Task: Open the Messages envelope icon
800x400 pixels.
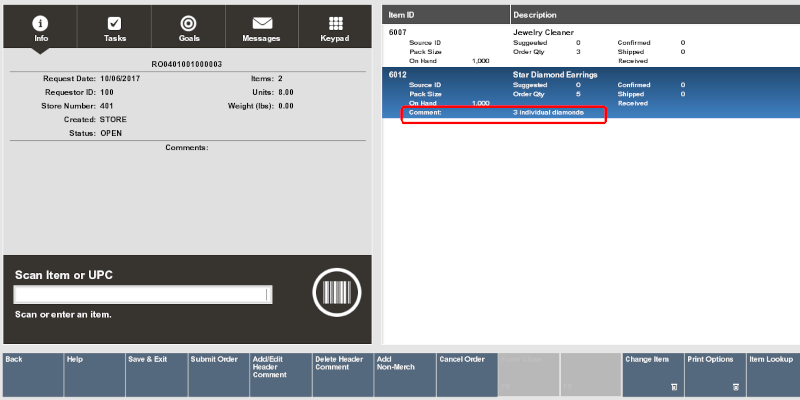Action: pyautogui.click(x=262, y=23)
